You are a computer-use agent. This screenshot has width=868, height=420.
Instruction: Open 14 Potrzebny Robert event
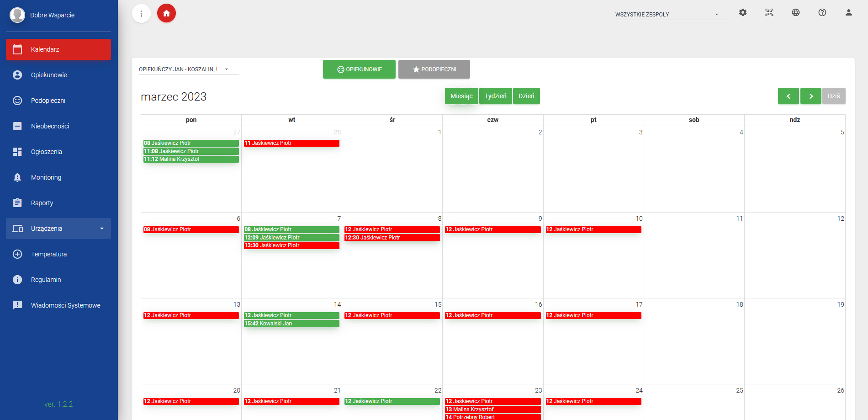(493, 417)
